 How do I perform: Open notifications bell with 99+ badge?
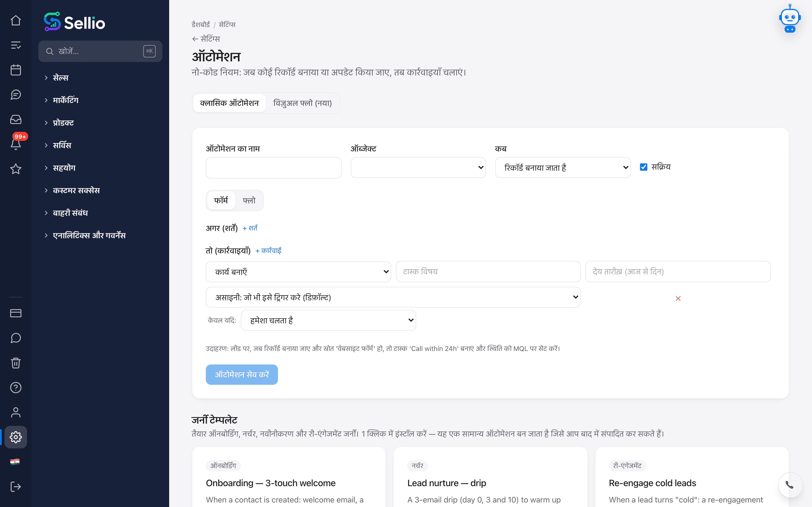coord(16,144)
